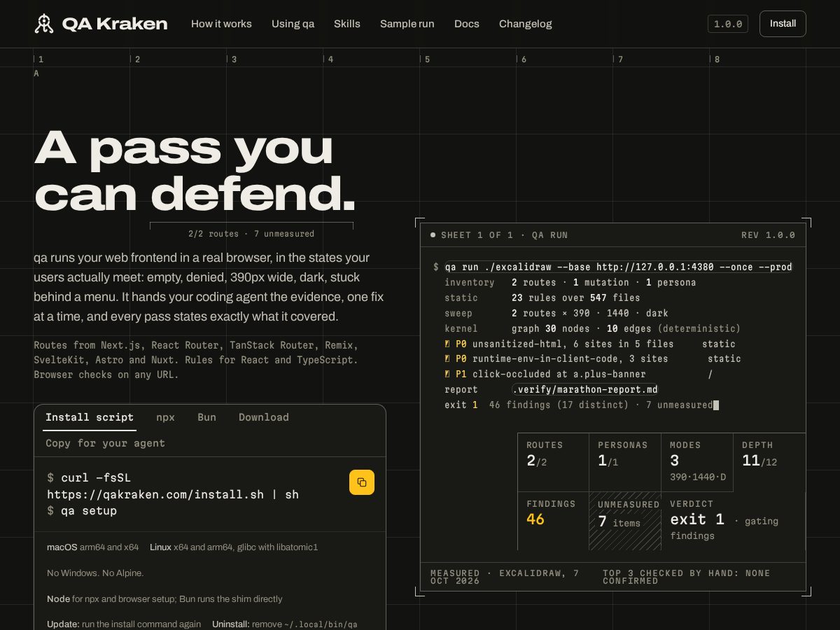The height and width of the screenshot is (630, 840).
Task: Click the DEPTH 11/12 stat cell
Action: pyautogui.click(x=769, y=462)
